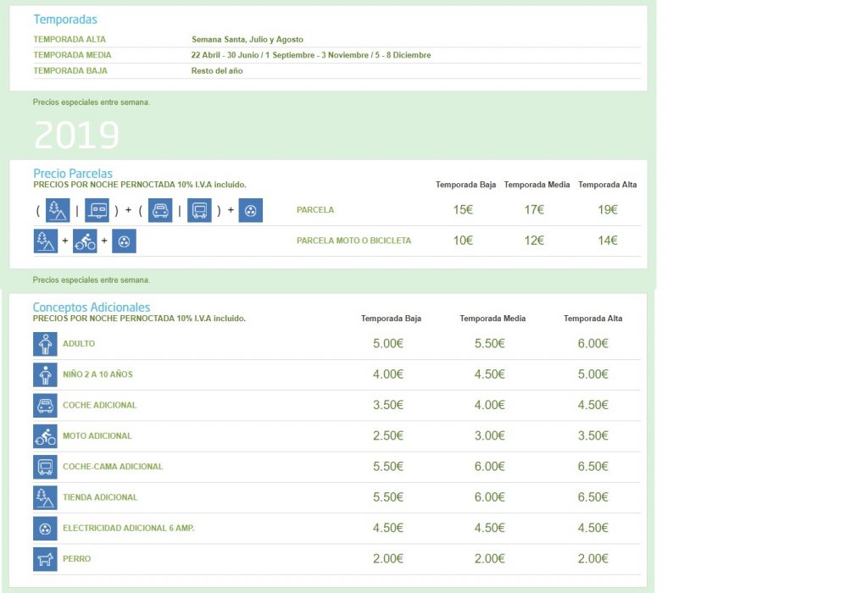Screen dimensions: 868x593
Task: Click the large 2019 year title
Action: click(x=76, y=136)
